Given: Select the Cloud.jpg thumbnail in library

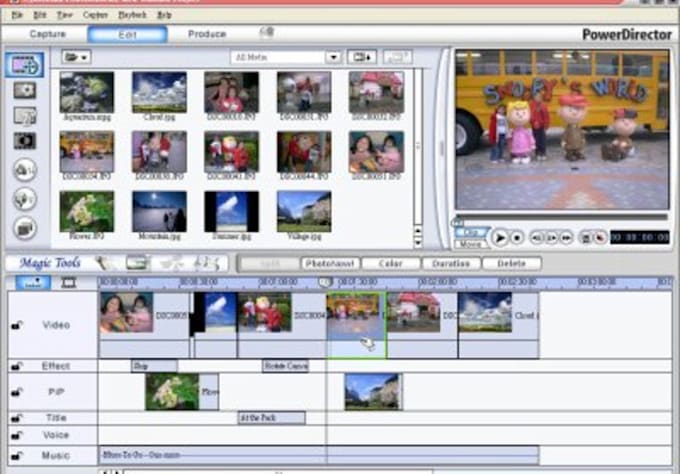Looking at the screenshot, I should pyautogui.click(x=159, y=96).
